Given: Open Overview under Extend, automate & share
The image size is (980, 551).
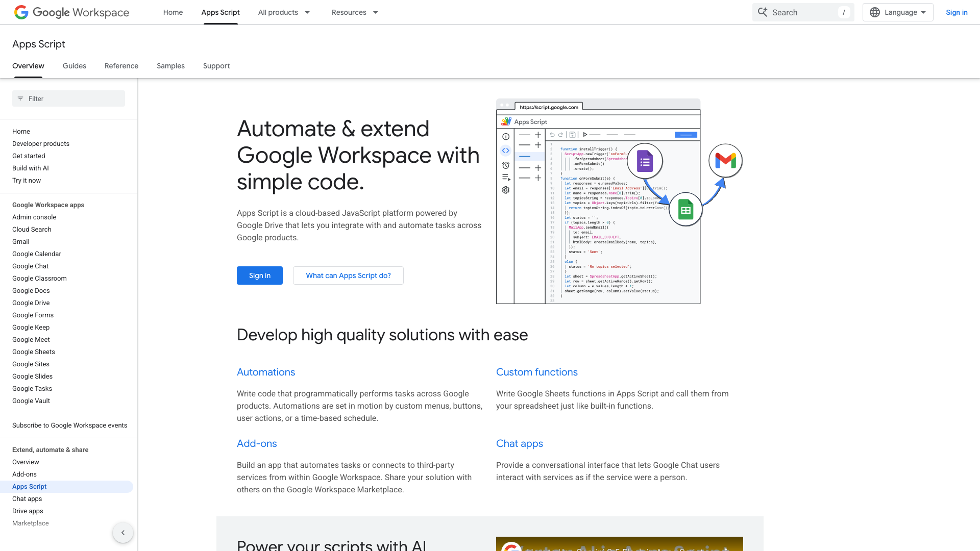Looking at the screenshot, I should (26, 462).
